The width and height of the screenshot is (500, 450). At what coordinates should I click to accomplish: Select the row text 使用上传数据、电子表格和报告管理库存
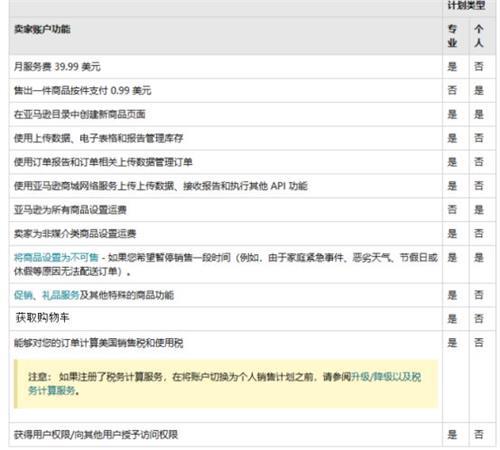[98, 138]
